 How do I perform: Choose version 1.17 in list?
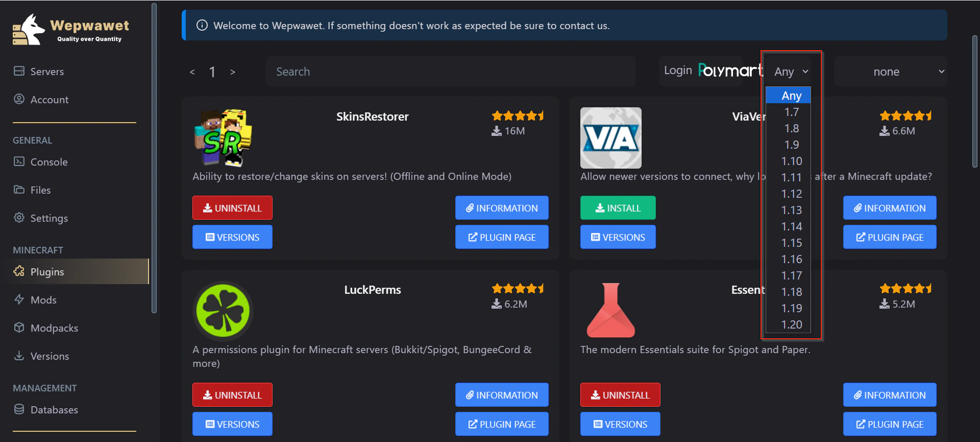coord(789,275)
